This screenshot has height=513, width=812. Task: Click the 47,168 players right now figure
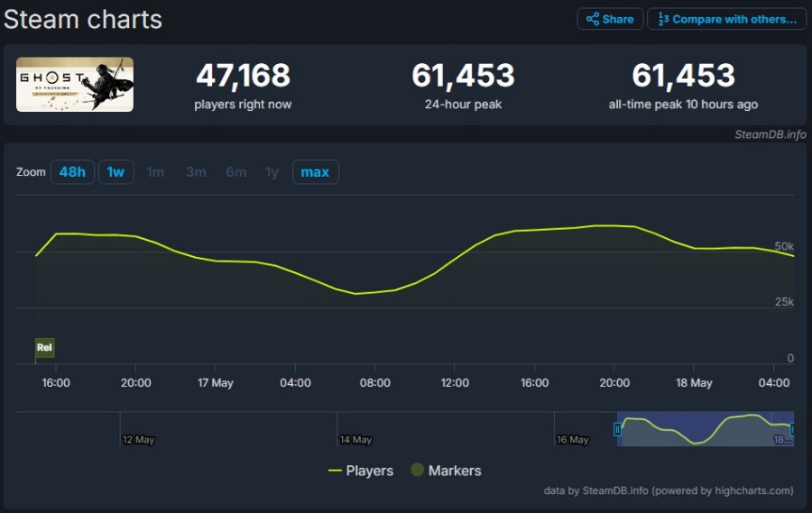(x=243, y=76)
